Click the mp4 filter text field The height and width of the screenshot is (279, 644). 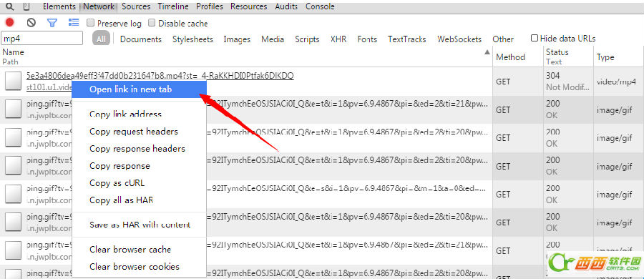(x=42, y=39)
